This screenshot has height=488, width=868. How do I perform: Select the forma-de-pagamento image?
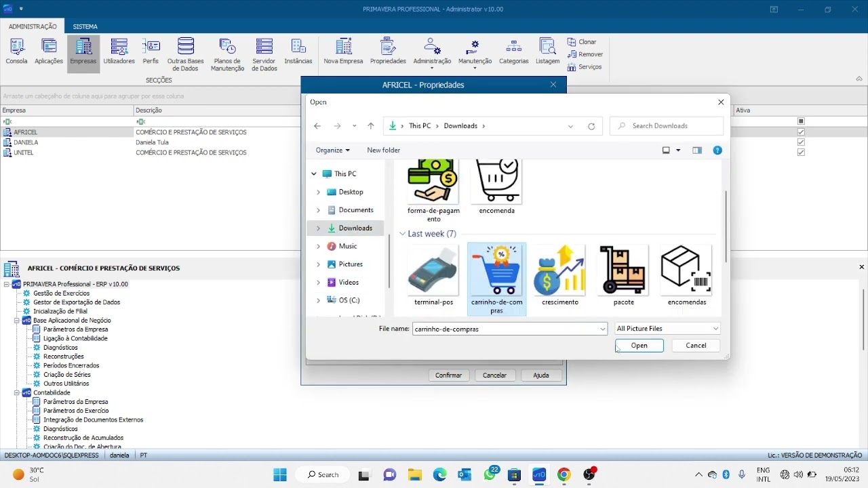coord(433,192)
